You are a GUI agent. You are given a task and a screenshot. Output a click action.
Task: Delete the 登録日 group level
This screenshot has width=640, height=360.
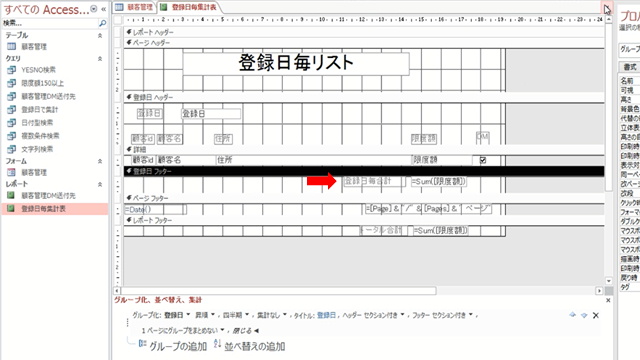596,315
